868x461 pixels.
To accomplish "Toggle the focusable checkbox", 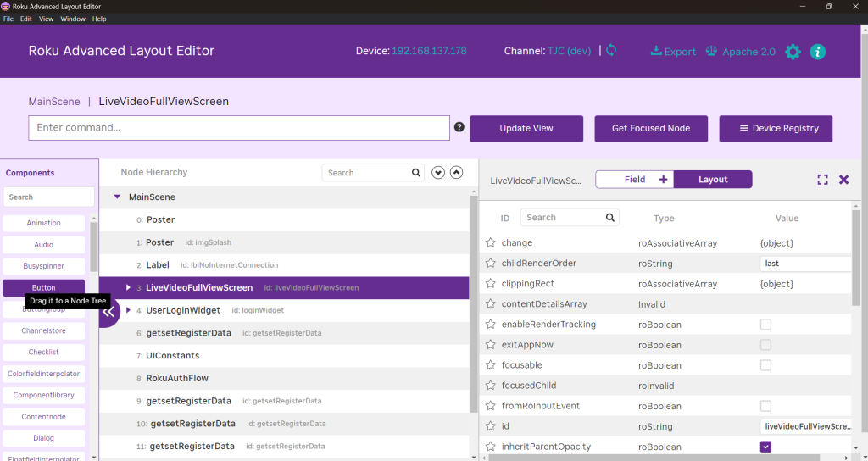I will click(765, 365).
